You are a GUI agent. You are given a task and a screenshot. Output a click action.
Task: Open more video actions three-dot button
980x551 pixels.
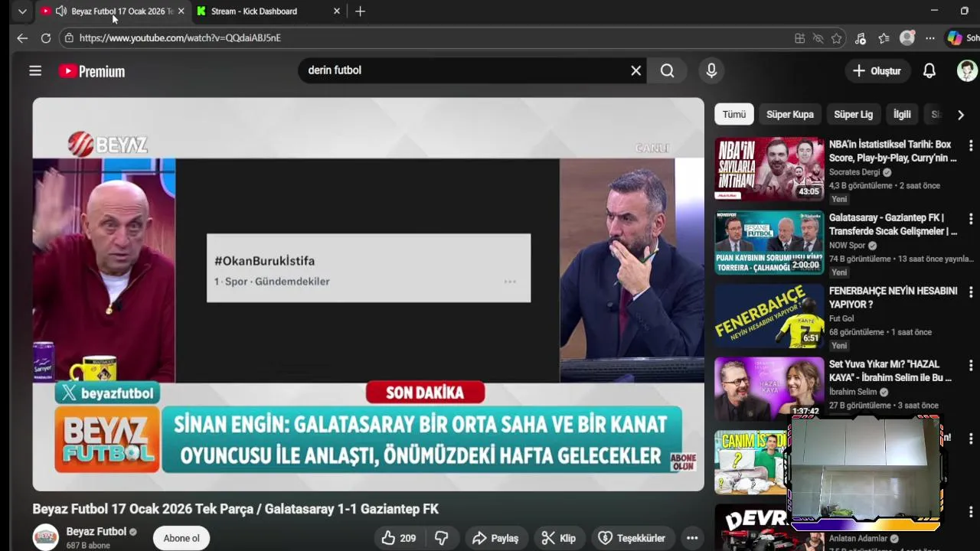pyautogui.click(x=692, y=538)
